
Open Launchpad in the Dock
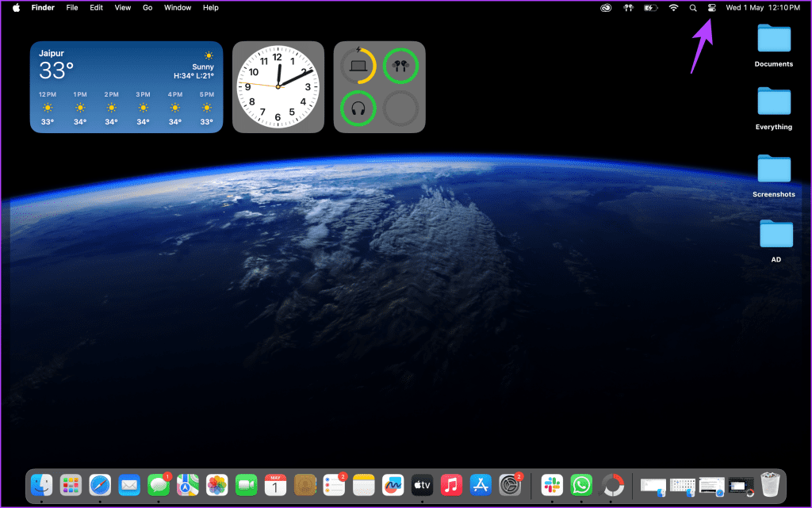click(71, 486)
